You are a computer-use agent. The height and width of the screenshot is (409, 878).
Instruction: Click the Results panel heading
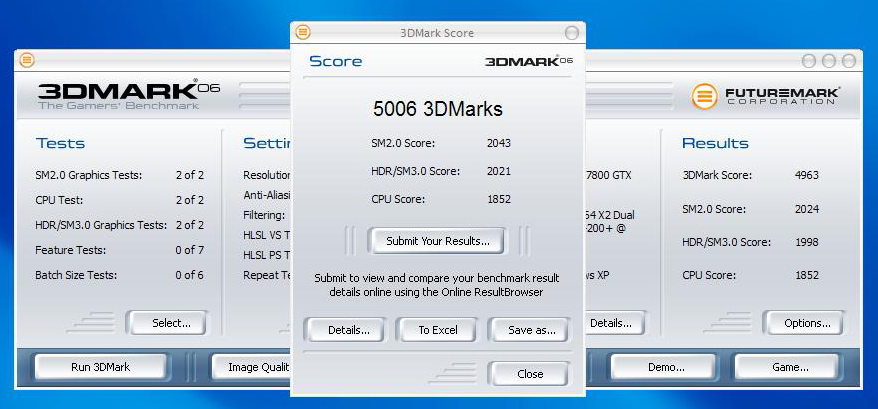tap(715, 143)
